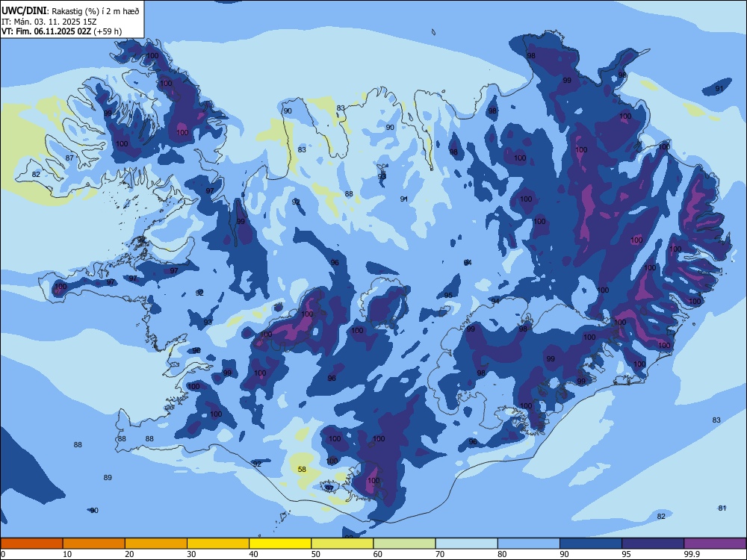Click the light green 60–70 legend swatch
Screen dimensions: 747x560
tap(404, 544)
